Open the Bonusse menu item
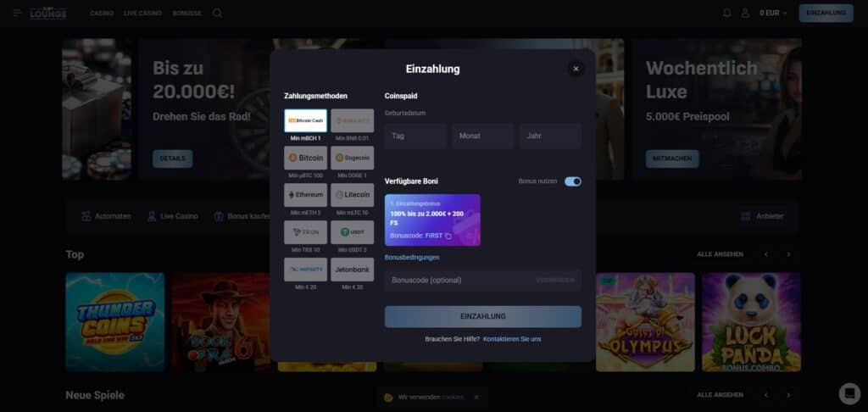 (187, 13)
